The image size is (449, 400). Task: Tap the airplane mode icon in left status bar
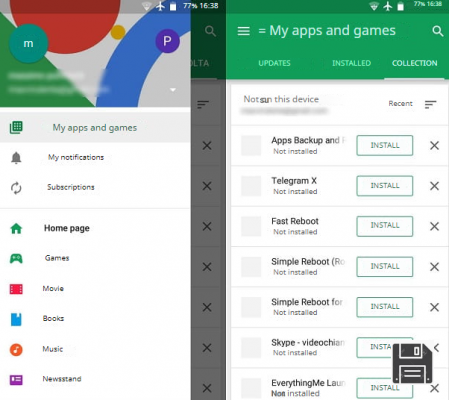[161, 6]
